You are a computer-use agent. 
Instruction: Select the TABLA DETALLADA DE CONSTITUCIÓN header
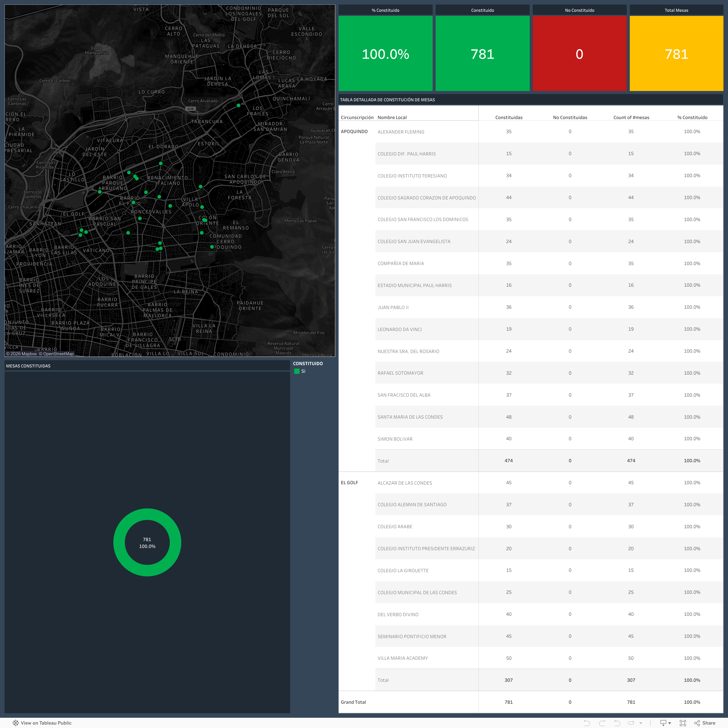[387, 100]
